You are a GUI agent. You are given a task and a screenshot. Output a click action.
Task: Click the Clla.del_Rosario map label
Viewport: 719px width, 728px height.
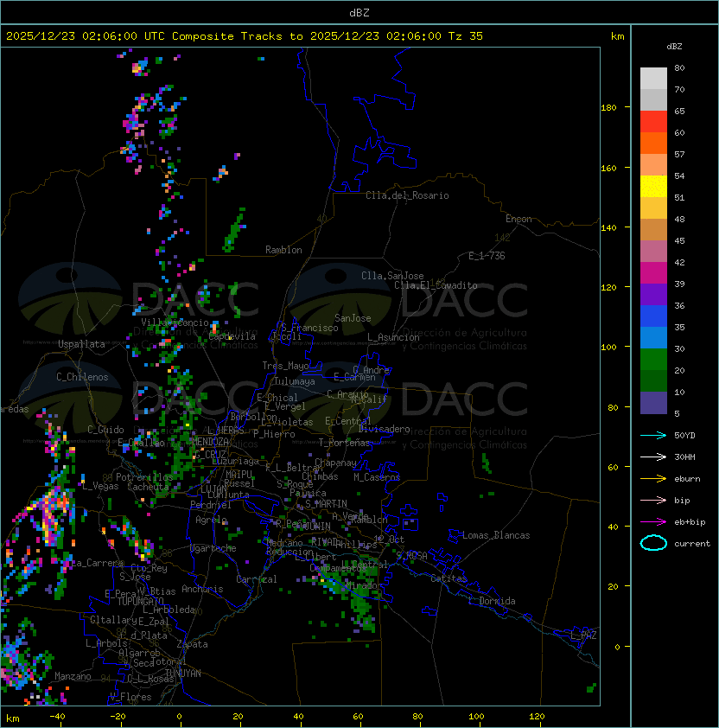[x=407, y=195]
